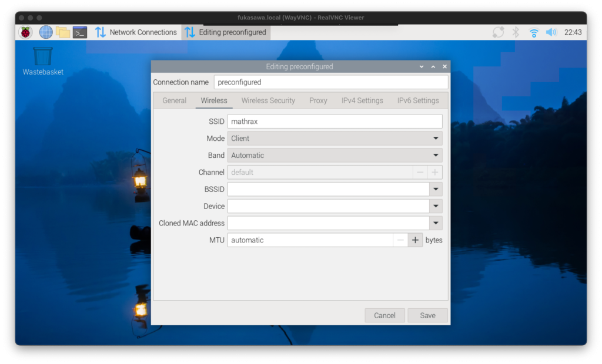Click Cancel to discard changes
This screenshot has width=602, height=364.
(384, 315)
